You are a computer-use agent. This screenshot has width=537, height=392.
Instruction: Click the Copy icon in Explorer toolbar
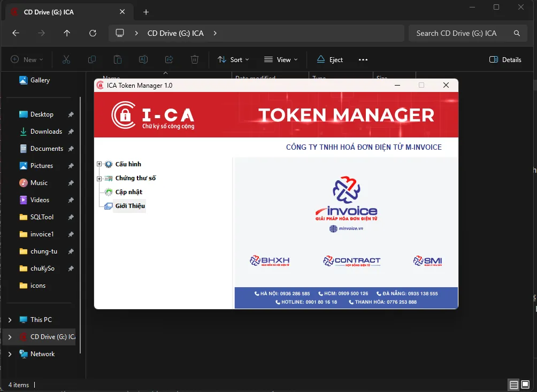tap(92, 59)
